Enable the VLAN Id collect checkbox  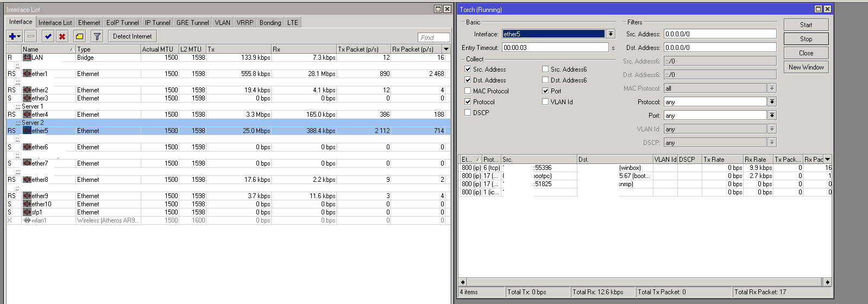545,102
